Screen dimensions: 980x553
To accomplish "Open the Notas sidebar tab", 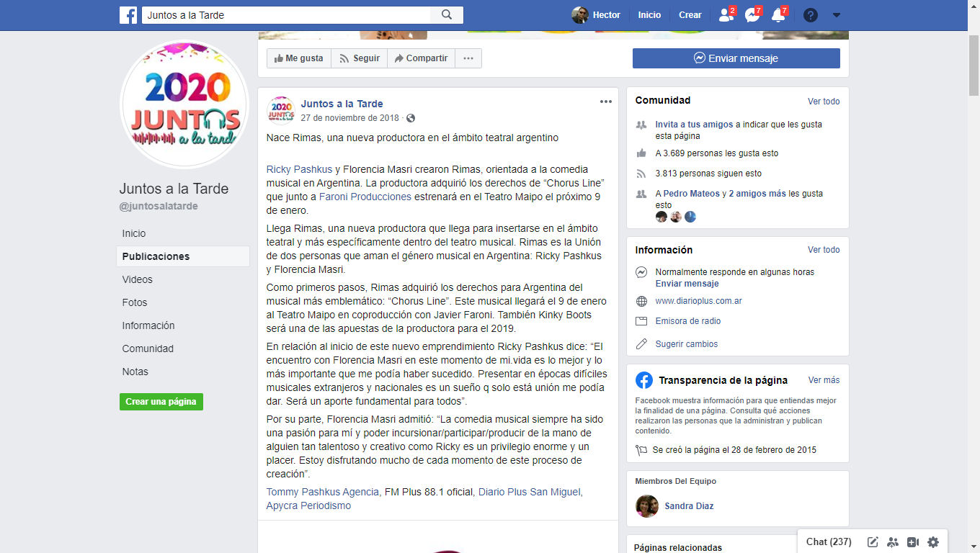I will (135, 372).
